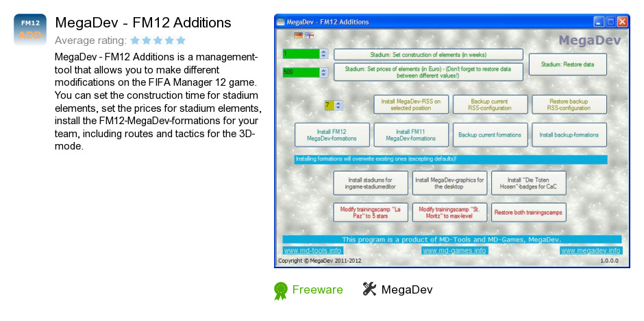
Task: Open the www.megadev.info link
Action: [x=591, y=250]
